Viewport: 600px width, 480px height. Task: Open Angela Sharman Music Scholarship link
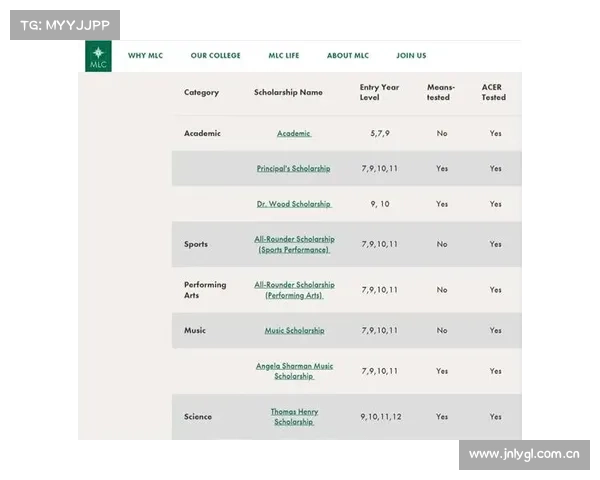(x=294, y=371)
